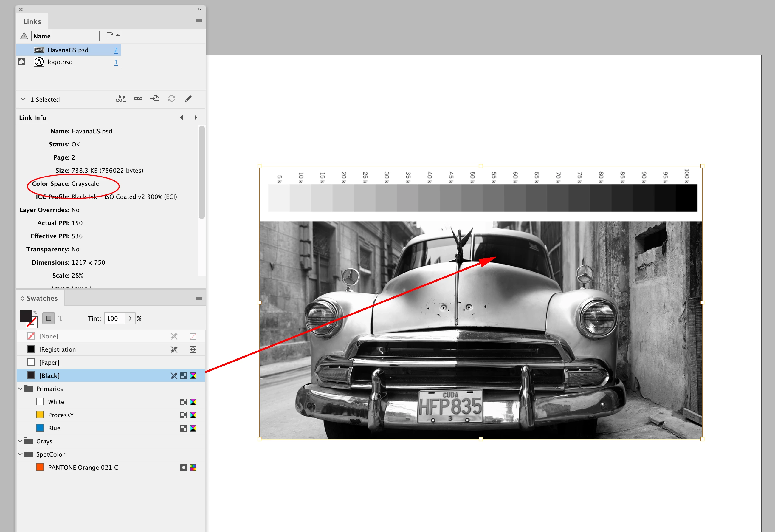Click the Relink from CC Libraries icon
The width and height of the screenshot is (775, 532).
coord(121,98)
